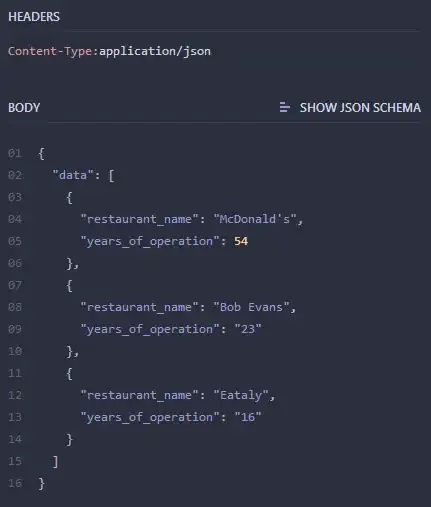
Task: Click the "Bob Evans" string value
Action: [x=251, y=307]
